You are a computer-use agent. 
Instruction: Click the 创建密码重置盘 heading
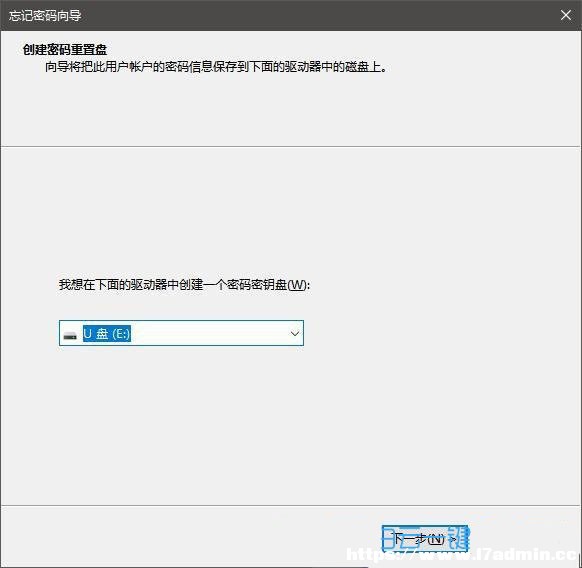[x=65, y=49]
